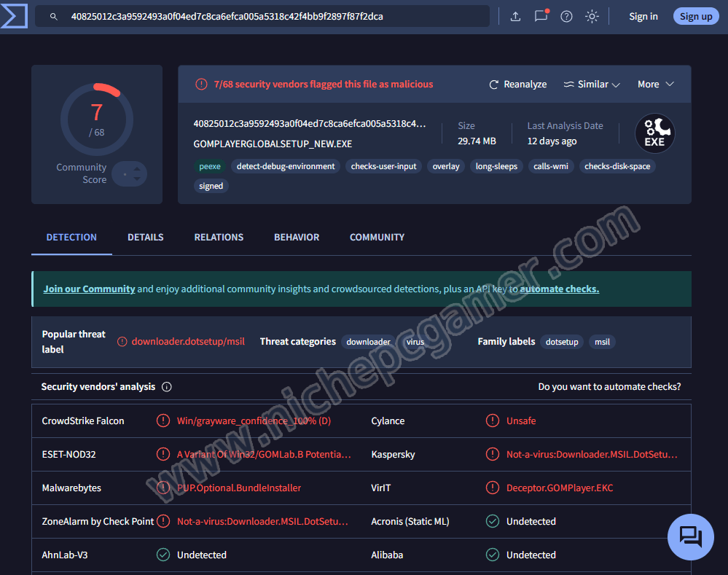728x575 pixels.
Task: Click the 29.74 MB size value
Action: coord(477,141)
